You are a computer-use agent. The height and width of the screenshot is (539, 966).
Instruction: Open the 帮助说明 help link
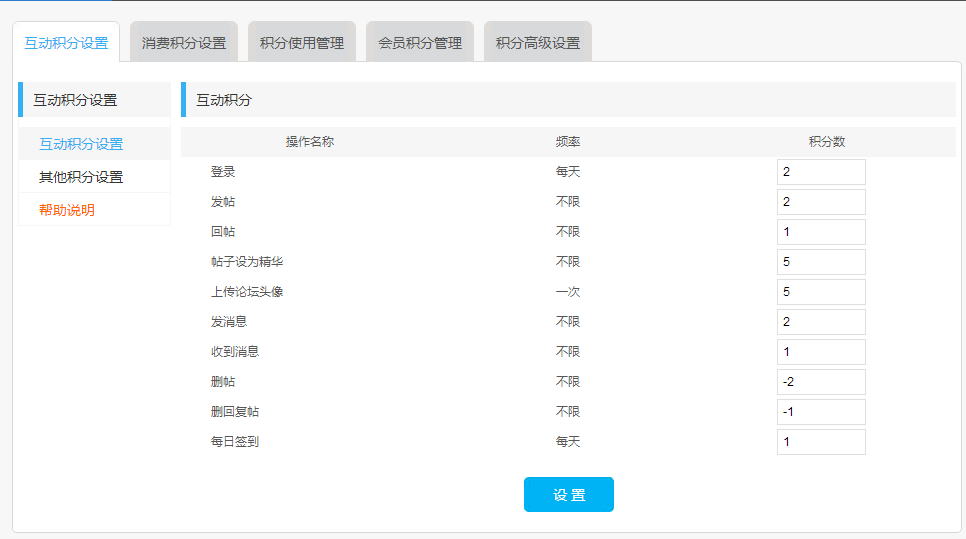67,210
